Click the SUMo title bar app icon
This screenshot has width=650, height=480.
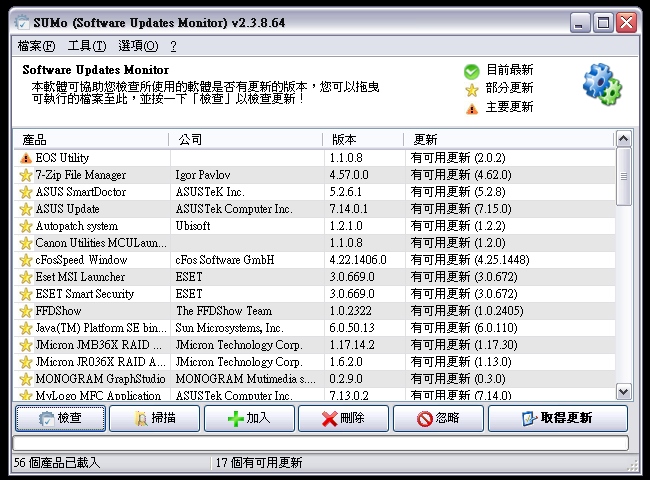coord(22,22)
